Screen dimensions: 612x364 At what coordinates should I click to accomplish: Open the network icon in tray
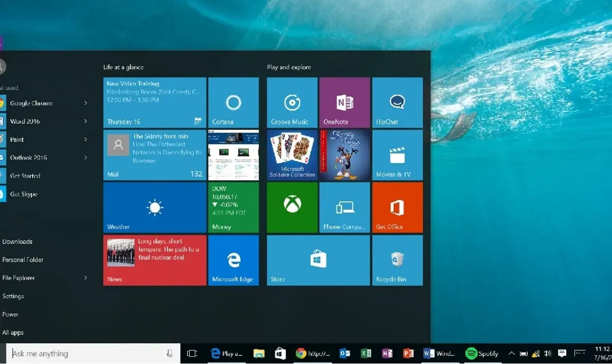pyautogui.click(x=536, y=353)
